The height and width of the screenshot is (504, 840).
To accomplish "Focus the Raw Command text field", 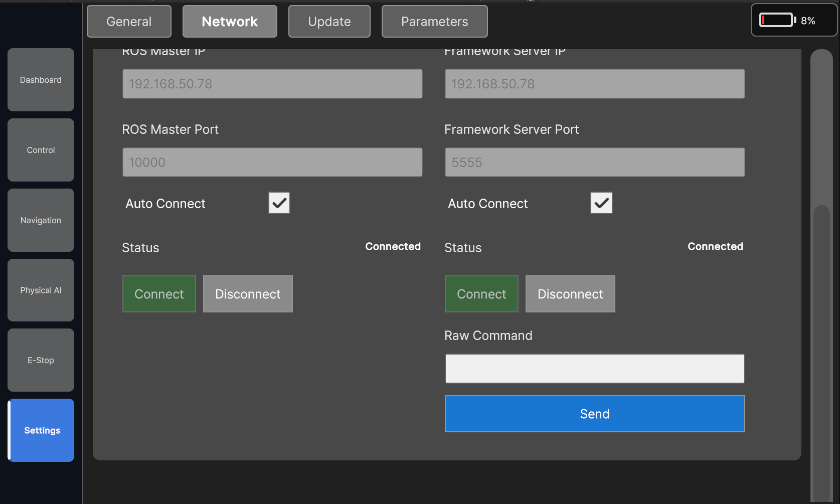I will [x=595, y=369].
